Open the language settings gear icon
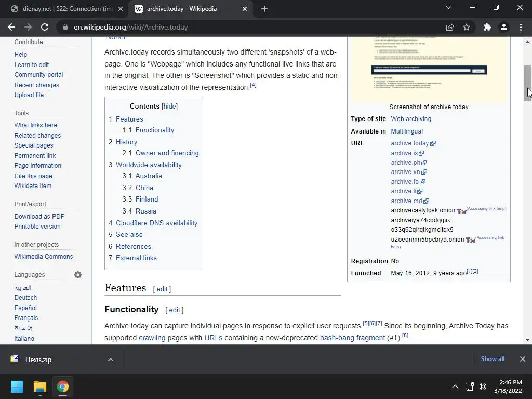The height and width of the screenshot is (399, 532). pyautogui.click(x=78, y=275)
